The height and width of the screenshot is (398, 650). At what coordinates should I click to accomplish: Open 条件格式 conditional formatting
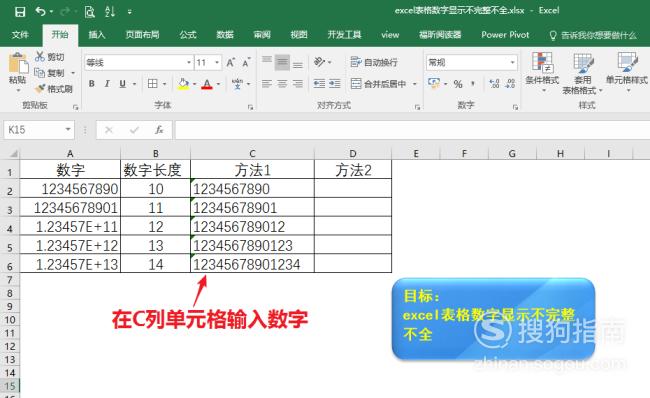click(x=542, y=73)
